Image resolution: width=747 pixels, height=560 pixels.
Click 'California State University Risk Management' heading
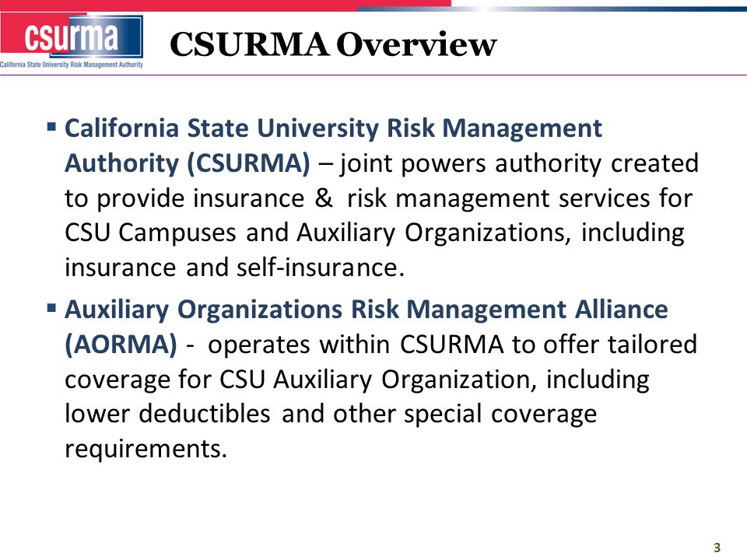pyautogui.click(x=334, y=128)
